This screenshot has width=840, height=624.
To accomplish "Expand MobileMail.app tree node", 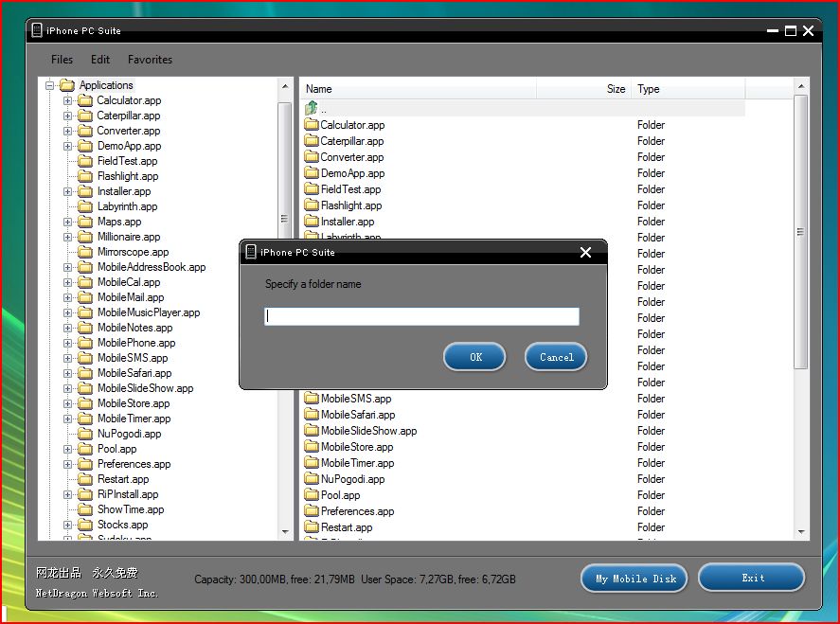I will [67, 298].
